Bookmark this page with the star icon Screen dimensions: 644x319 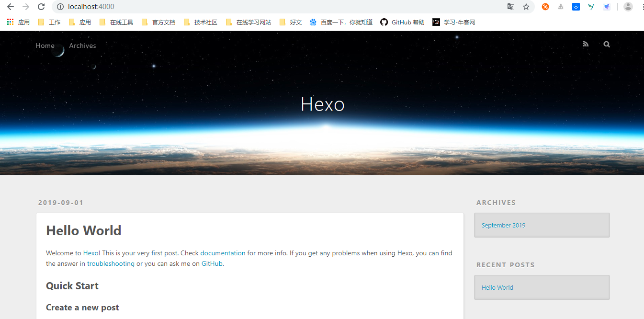[526, 7]
